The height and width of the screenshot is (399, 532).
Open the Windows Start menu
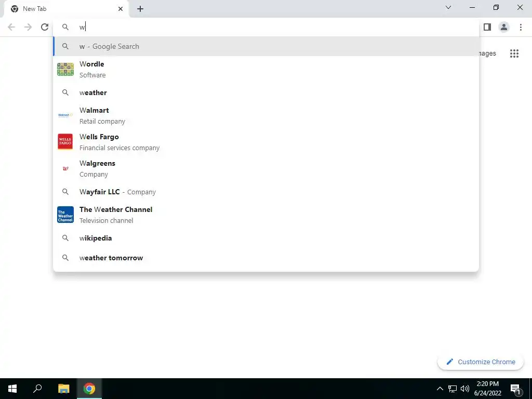(12, 389)
